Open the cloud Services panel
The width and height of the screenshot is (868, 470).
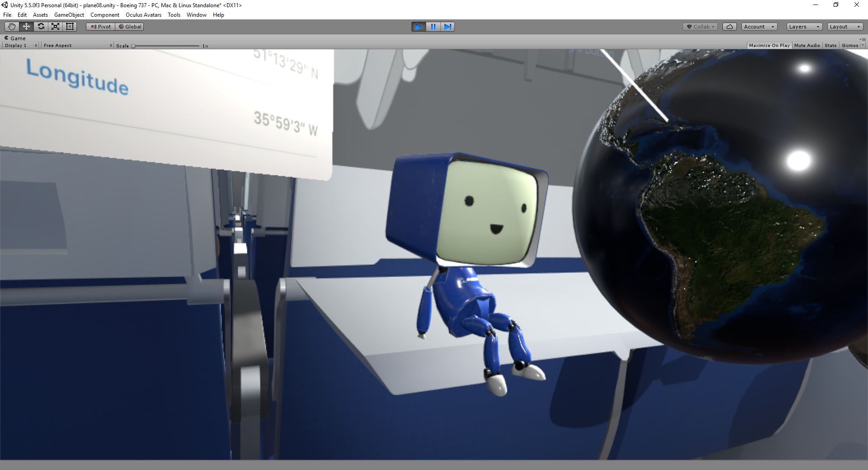(x=730, y=27)
